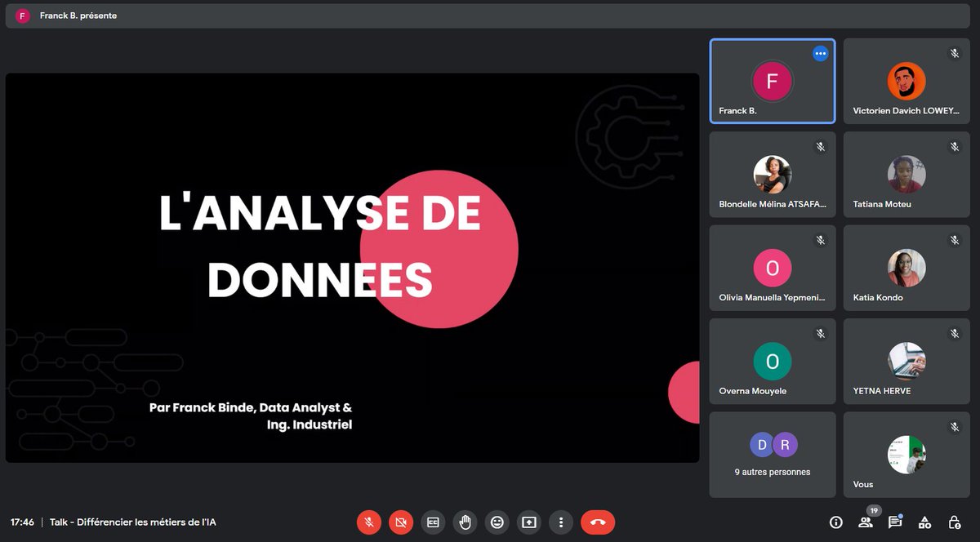
Task: Enable closed captions
Action: tap(433, 522)
